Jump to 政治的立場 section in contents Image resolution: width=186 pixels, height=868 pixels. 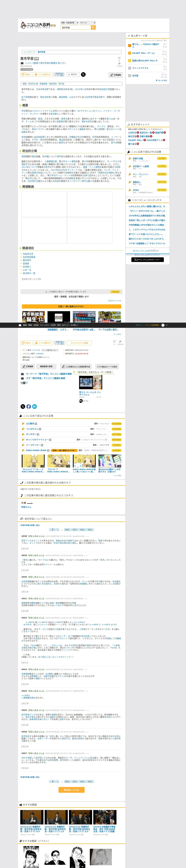[33, 84]
